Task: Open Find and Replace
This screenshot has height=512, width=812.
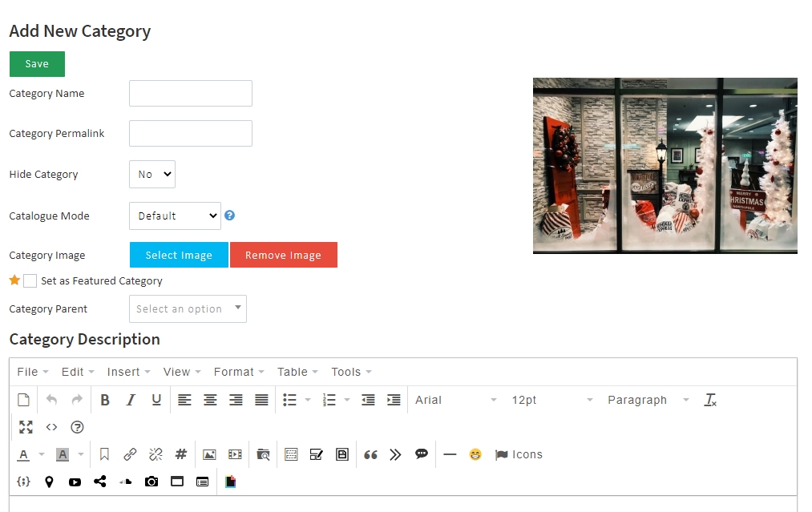Action: pyautogui.click(x=263, y=454)
